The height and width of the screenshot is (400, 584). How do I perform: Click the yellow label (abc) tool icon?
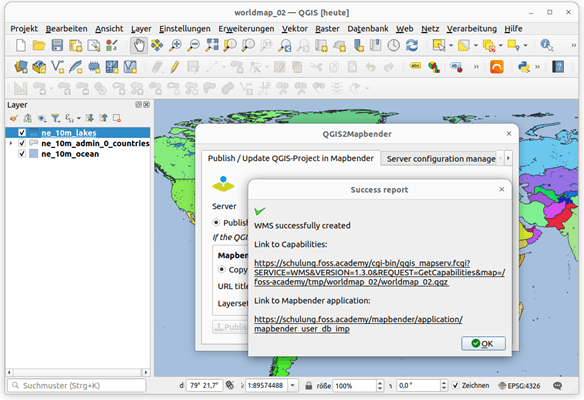pos(415,66)
